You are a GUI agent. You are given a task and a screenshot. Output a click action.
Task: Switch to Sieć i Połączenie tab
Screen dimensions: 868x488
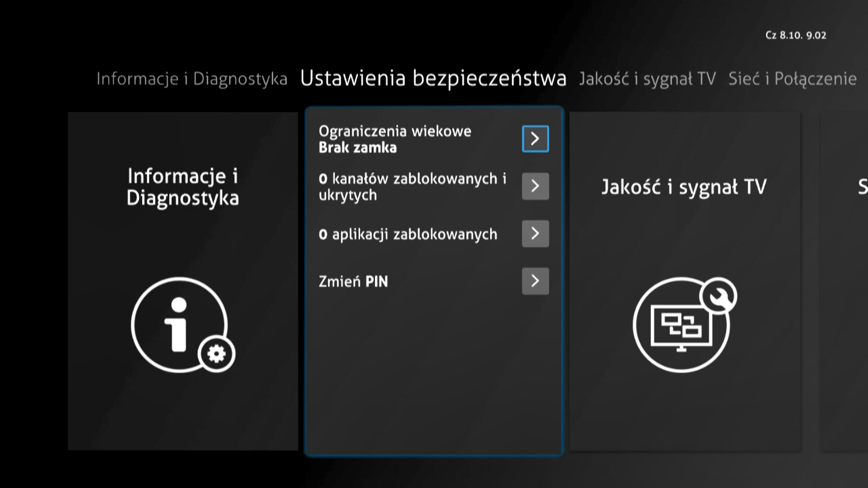pyautogui.click(x=792, y=79)
